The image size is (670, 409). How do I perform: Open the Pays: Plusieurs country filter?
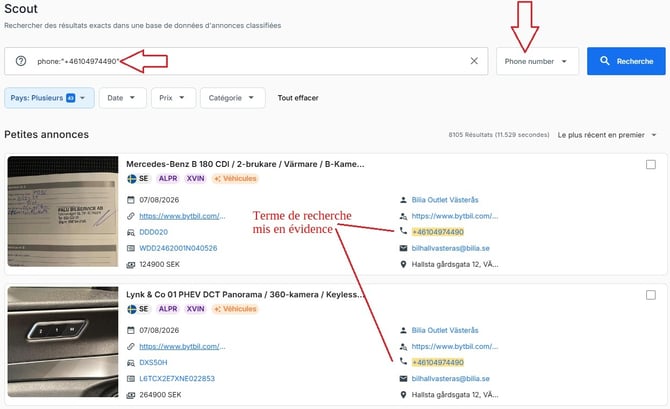(49, 98)
